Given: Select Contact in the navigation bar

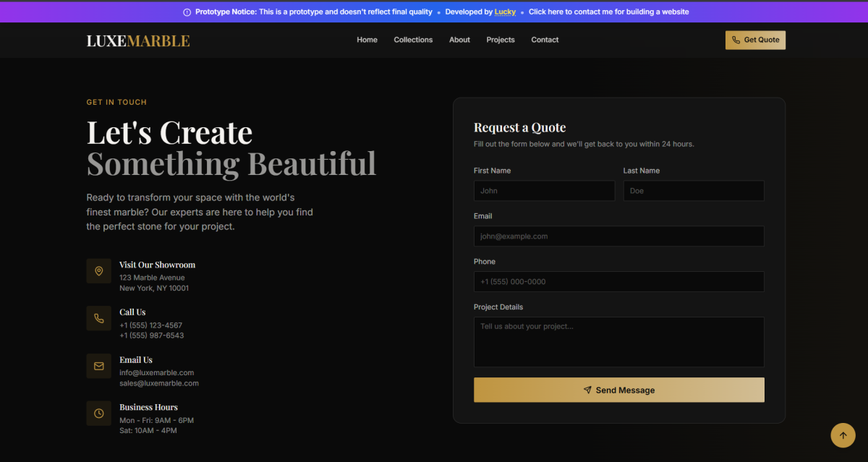Looking at the screenshot, I should (545, 40).
